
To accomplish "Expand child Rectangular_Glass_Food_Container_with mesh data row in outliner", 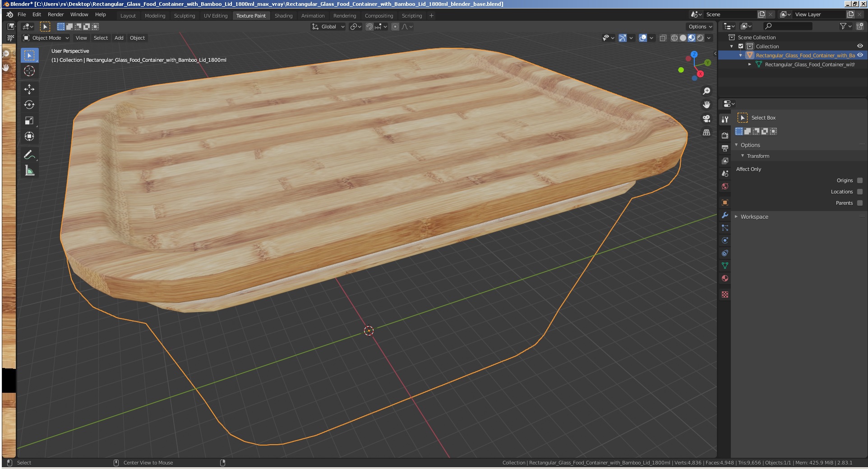I will (750, 64).
